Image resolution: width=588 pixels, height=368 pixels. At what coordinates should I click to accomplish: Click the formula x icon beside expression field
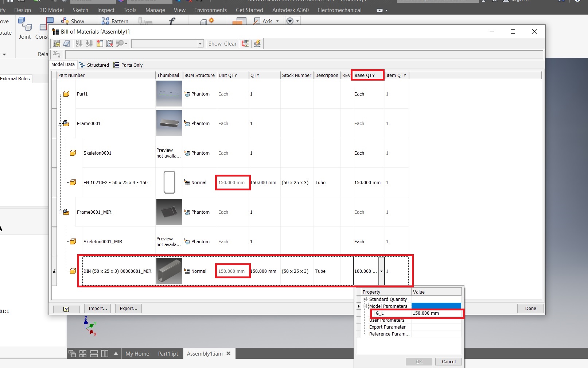57,54
